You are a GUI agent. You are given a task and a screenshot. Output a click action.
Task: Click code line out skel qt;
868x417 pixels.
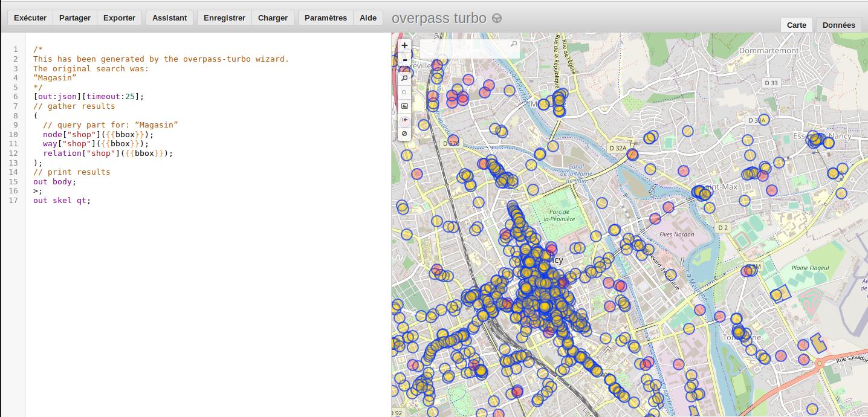[62, 201]
